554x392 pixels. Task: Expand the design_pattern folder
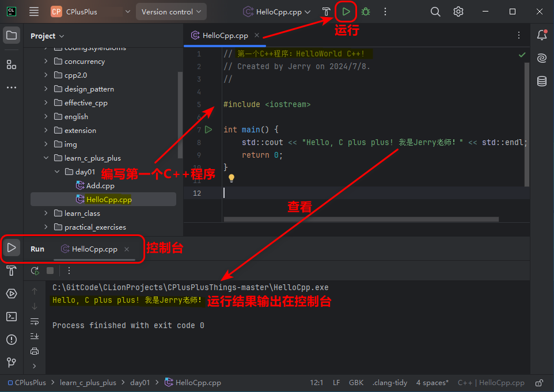[46, 89]
